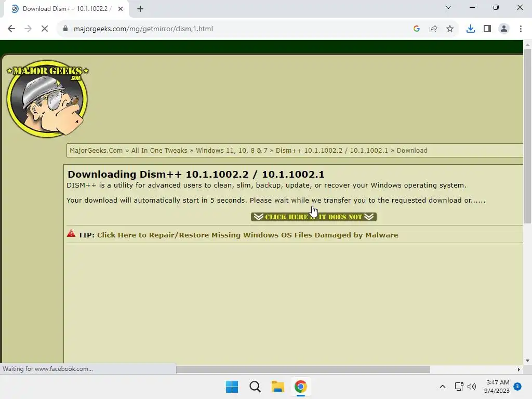Expand the tab search dropdown
This screenshot has height=399, width=532.
click(448, 7)
